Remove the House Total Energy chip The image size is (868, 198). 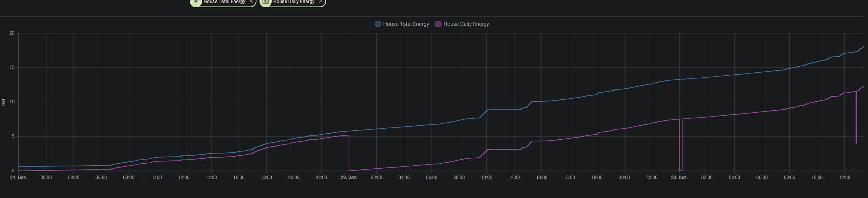(x=251, y=2)
